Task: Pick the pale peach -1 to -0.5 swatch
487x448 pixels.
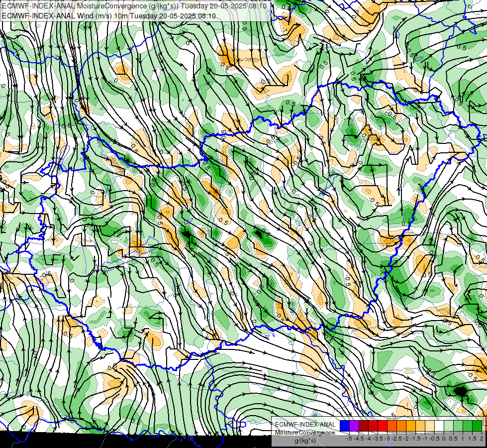Action: (x=430, y=426)
